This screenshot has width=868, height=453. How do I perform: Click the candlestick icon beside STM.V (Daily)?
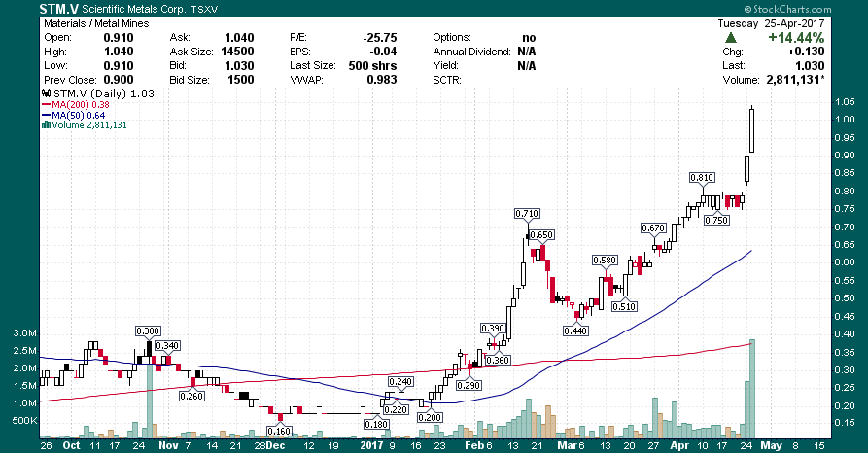pos(47,94)
